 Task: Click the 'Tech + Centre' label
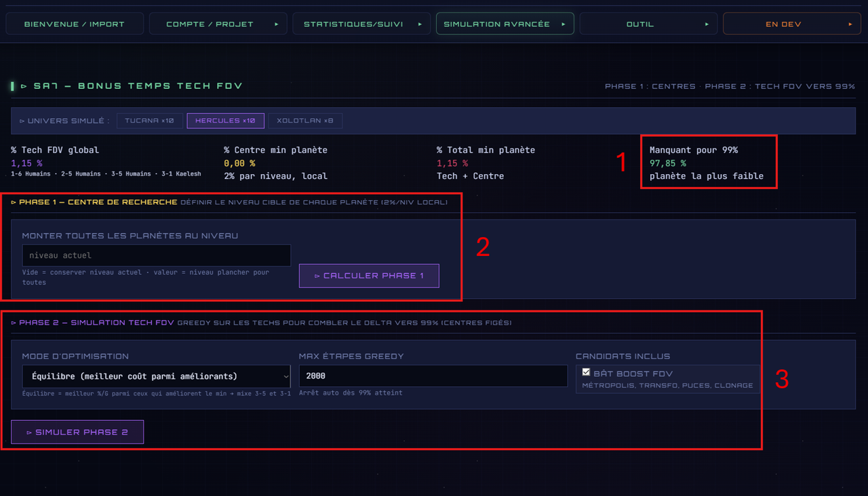point(470,176)
